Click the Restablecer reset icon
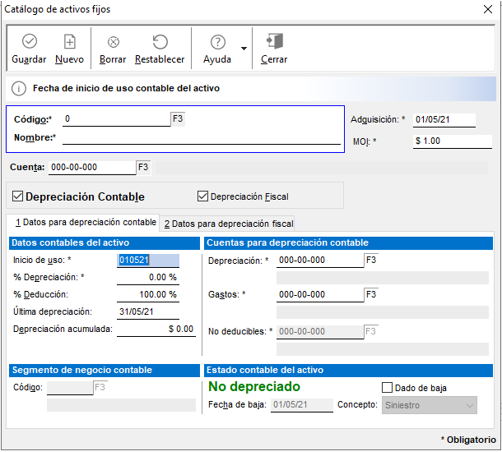The width and height of the screenshot is (502, 452). 160,42
